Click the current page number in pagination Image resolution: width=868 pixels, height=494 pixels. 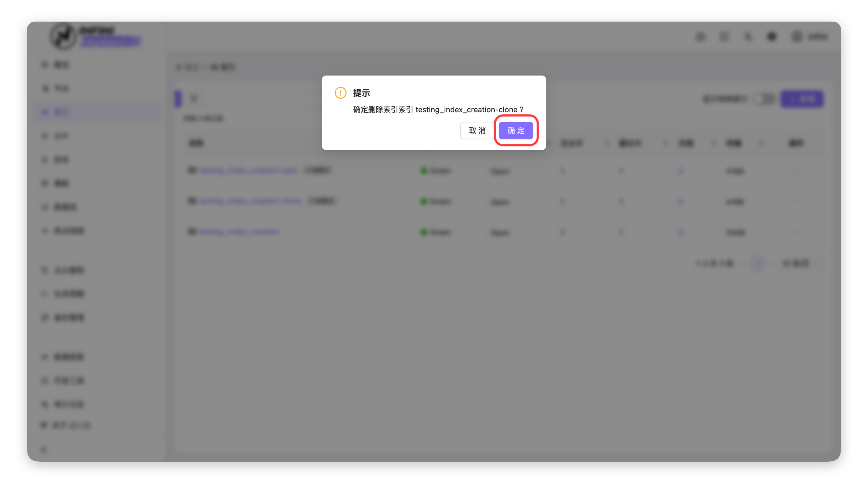click(757, 263)
